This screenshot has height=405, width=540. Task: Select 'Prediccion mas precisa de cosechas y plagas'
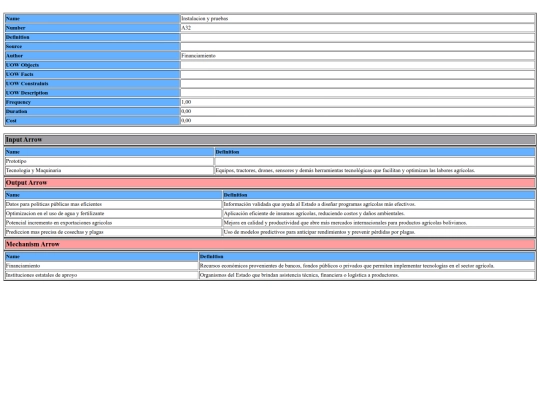point(54,232)
